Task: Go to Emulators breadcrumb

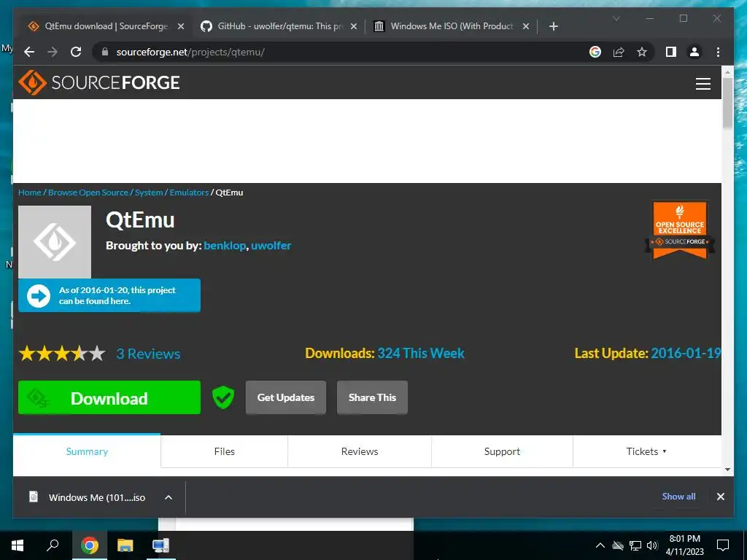Action: click(189, 192)
